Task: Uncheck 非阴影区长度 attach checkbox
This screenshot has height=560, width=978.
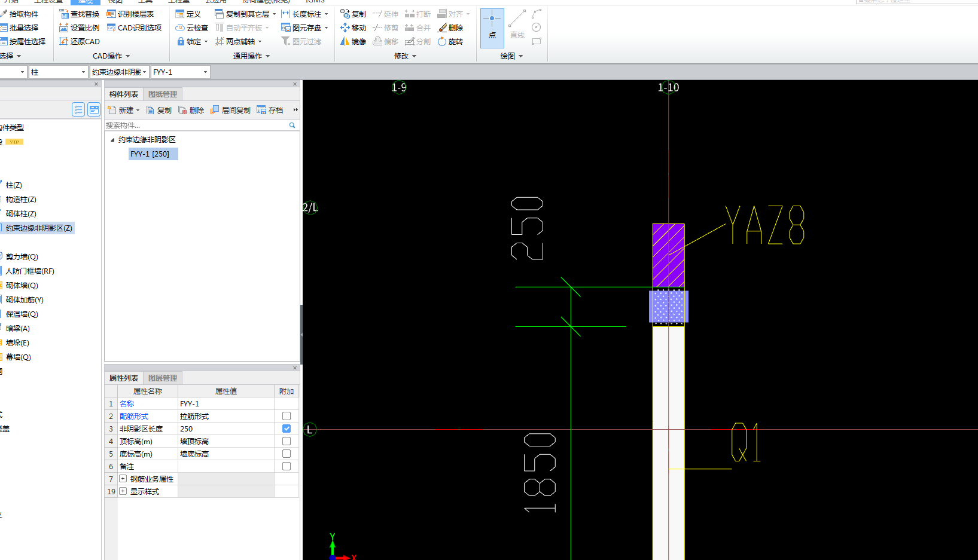Action: click(287, 429)
